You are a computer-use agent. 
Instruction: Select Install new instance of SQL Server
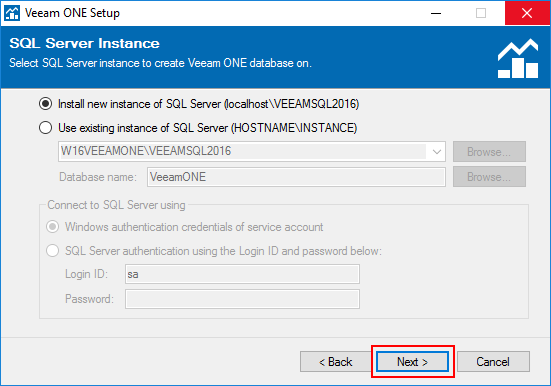point(45,104)
